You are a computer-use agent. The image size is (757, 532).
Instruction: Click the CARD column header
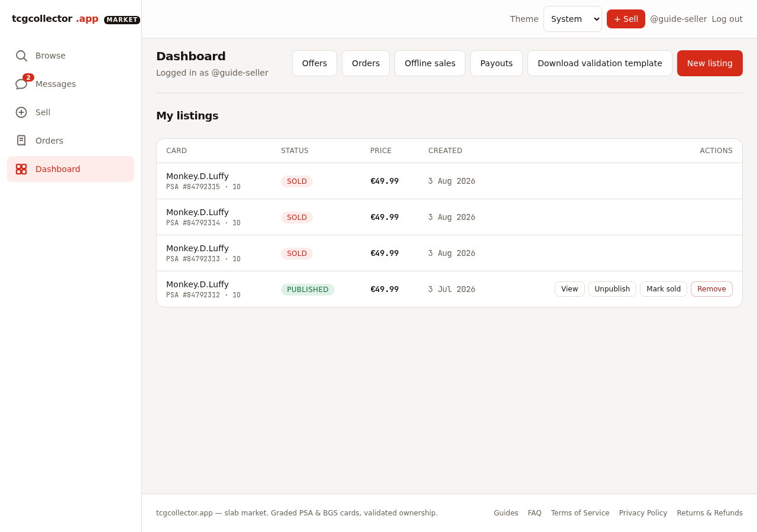coord(176,151)
